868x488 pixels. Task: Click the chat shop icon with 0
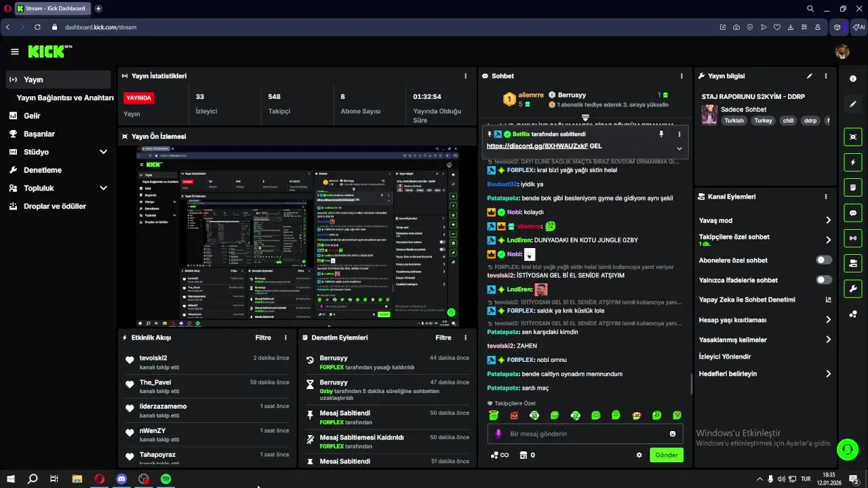coord(527,455)
